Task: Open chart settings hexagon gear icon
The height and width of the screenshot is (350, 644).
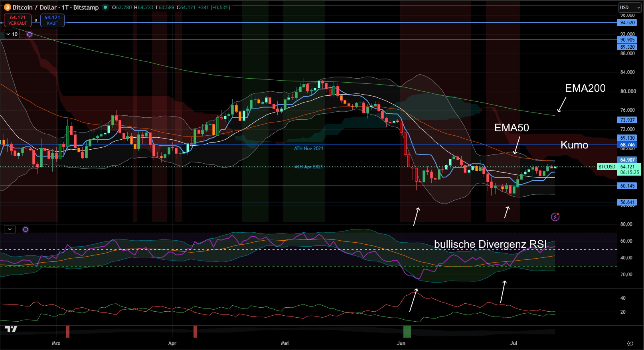Action: click(630, 343)
